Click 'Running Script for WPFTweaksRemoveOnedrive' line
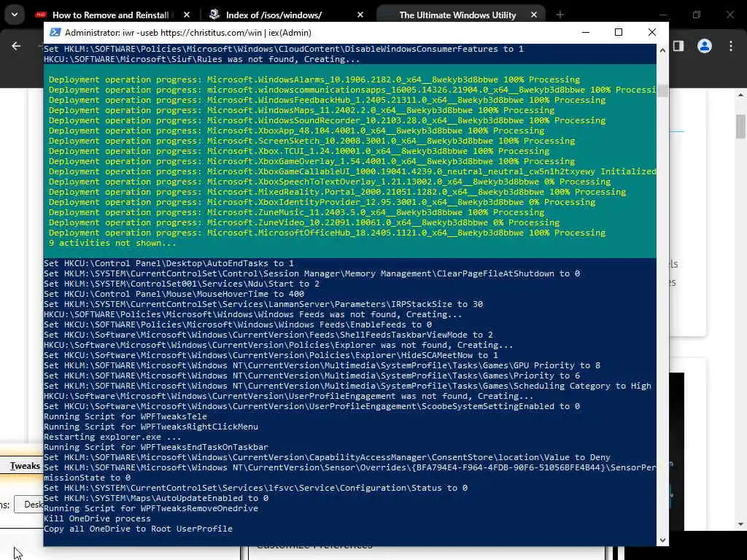This screenshot has width=747, height=560. pos(151,508)
